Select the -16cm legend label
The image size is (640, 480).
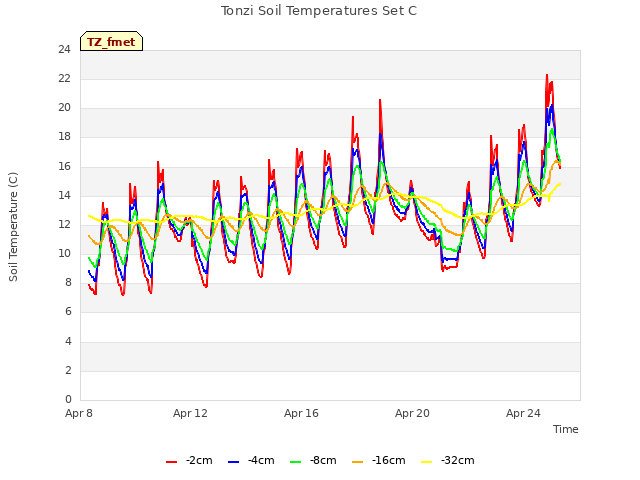[388, 460]
